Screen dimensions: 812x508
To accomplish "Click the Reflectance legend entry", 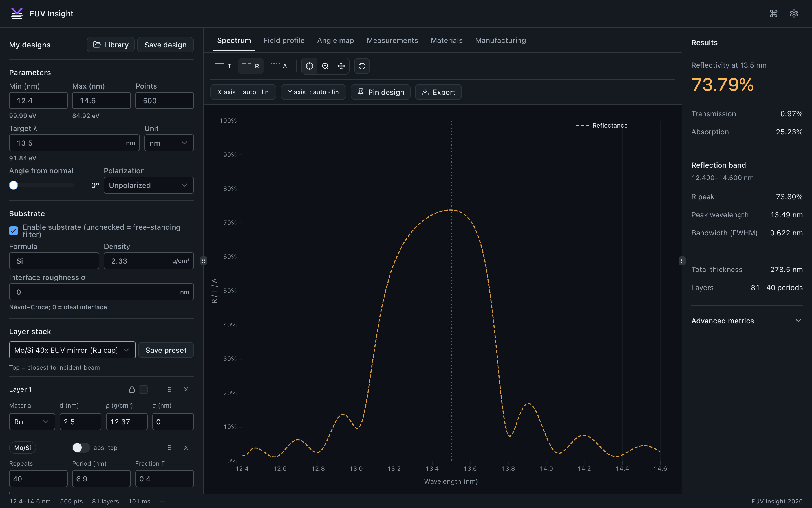I will [601, 125].
